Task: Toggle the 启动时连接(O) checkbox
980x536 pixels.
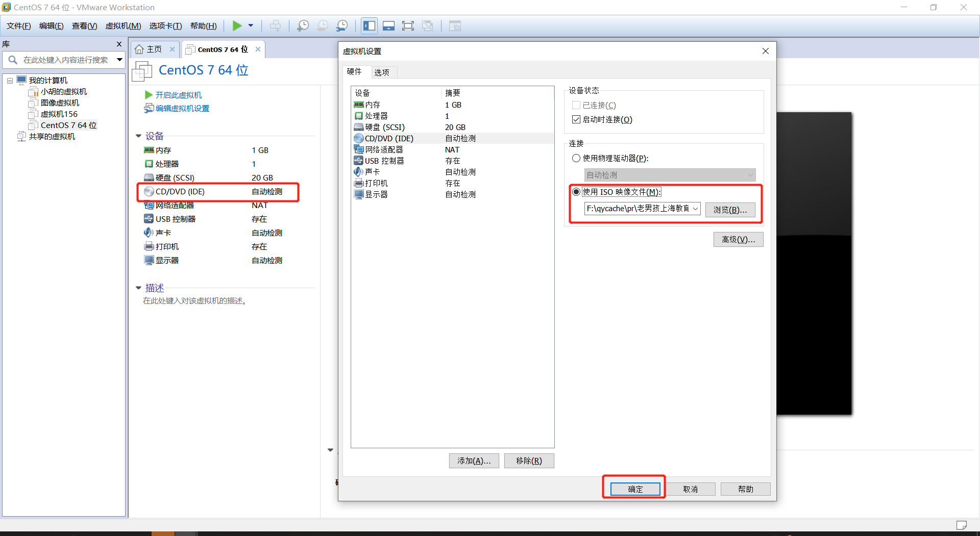Action: pyautogui.click(x=576, y=119)
